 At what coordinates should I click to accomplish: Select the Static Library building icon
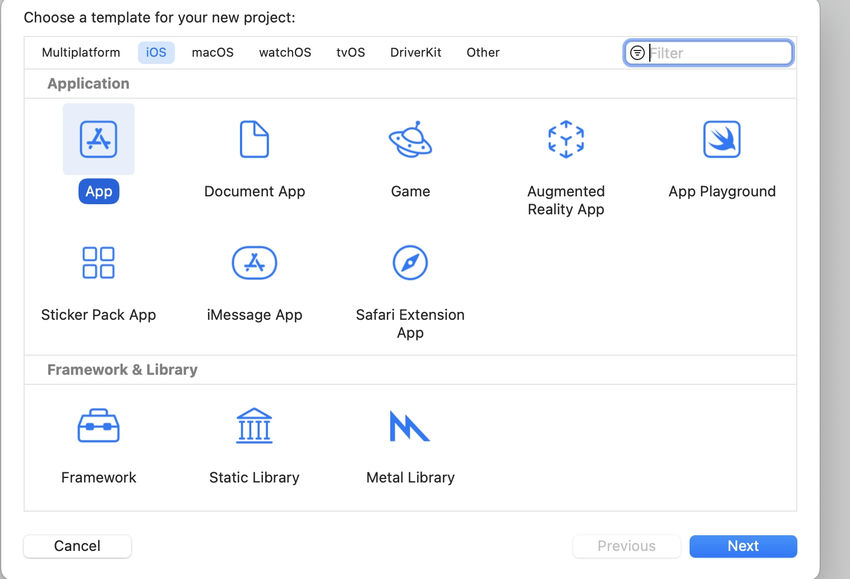click(254, 426)
